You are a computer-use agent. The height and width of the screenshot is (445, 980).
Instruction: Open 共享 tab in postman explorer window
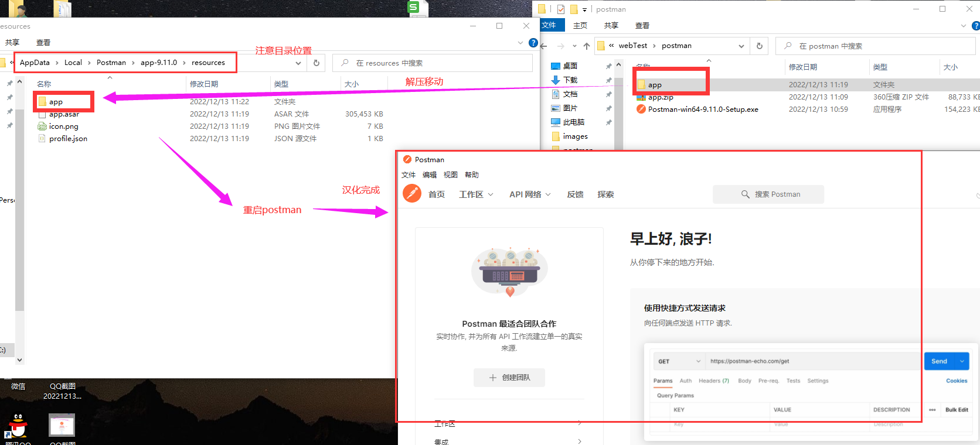tap(611, 26)
